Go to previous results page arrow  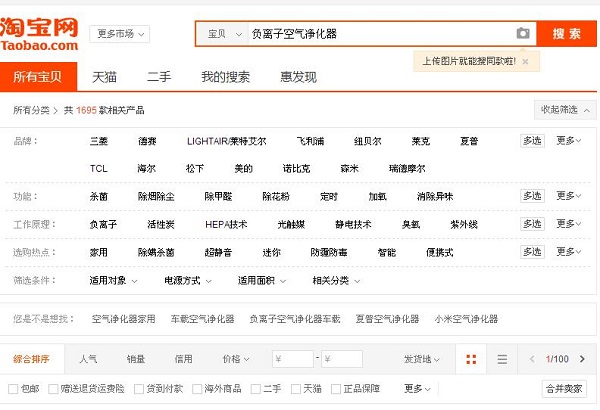pos(535,359)
